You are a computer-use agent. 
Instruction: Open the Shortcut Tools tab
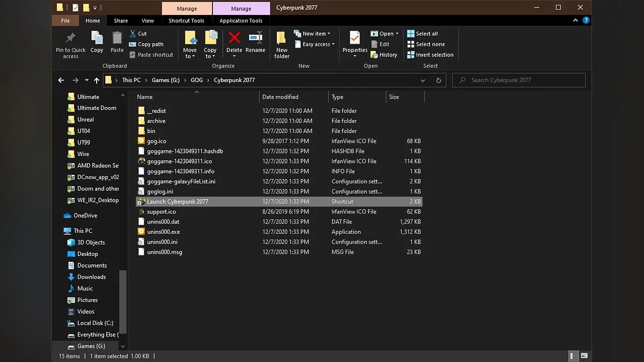[186, 20]
